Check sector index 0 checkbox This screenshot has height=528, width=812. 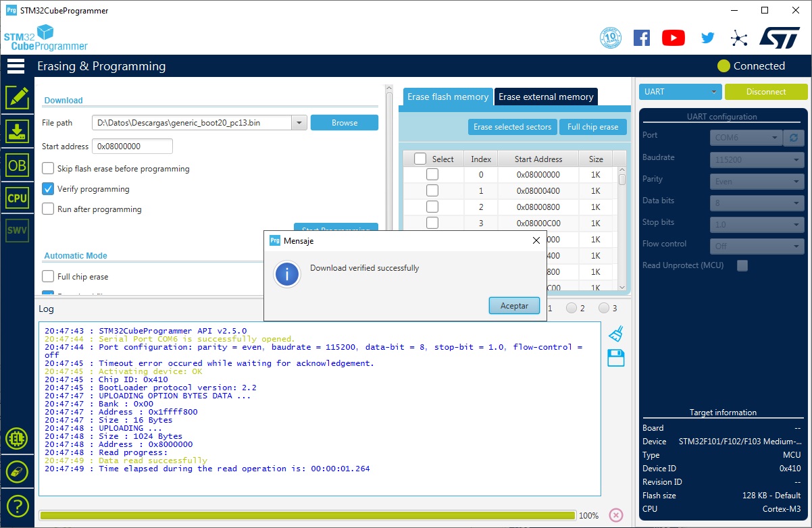pyautogui.click(x=432, y=174)
